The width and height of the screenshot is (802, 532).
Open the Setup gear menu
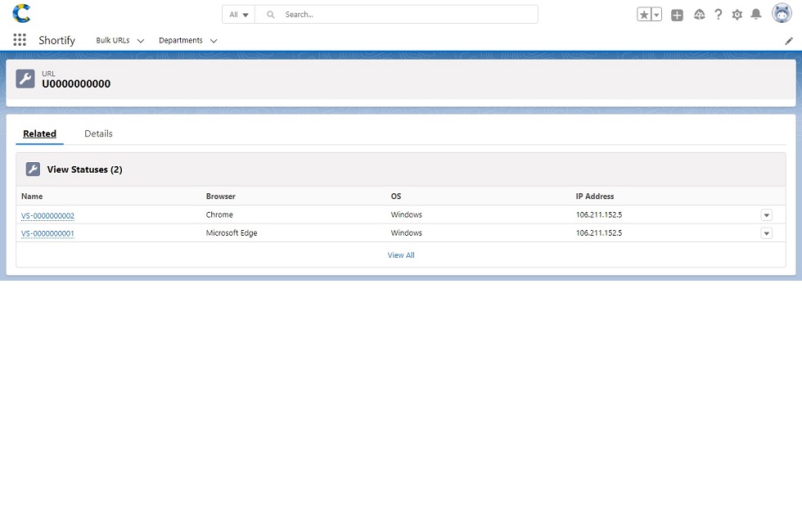(737, 15)
